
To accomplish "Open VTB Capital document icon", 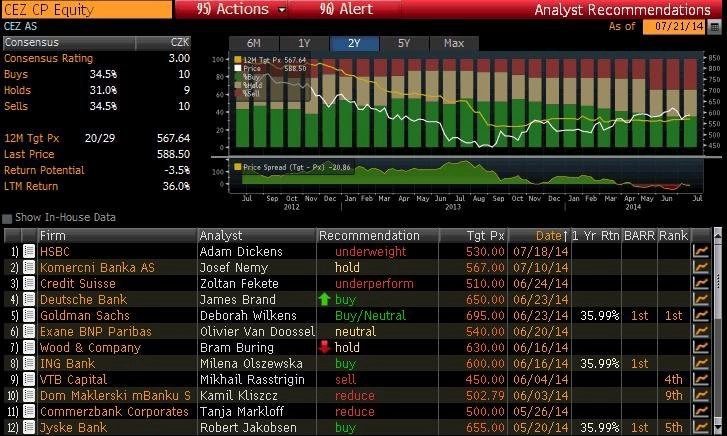I will click(29, 379).
